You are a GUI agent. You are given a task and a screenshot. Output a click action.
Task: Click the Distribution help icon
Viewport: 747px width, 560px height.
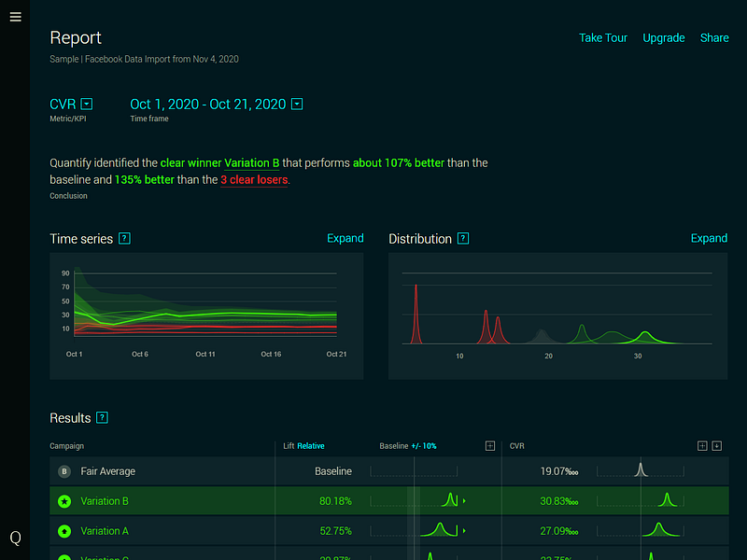[463, 238]
